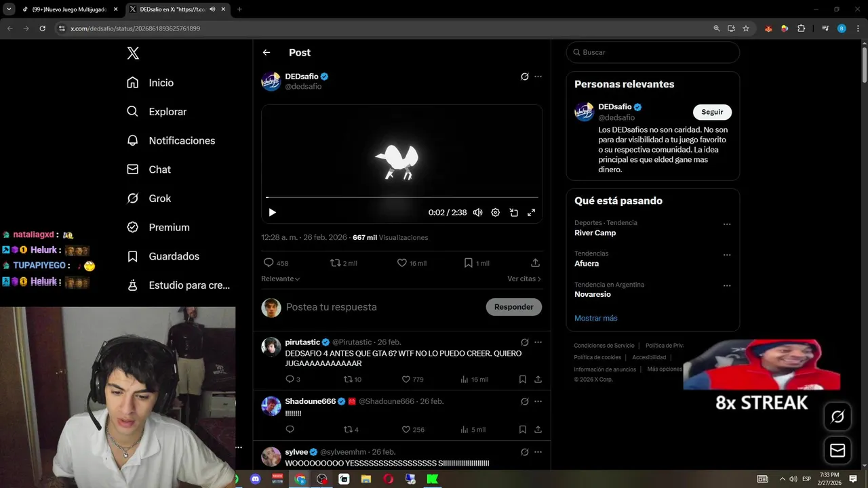
Task: Switch to Nuevo Juego Multijugador tab
Action: [70, 9]
